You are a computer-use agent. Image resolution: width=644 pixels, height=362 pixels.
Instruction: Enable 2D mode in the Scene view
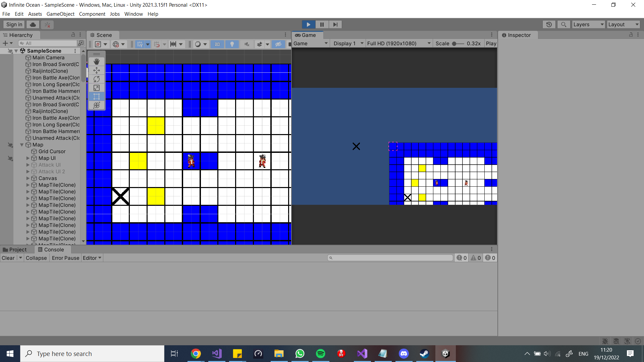click(217, 44)
